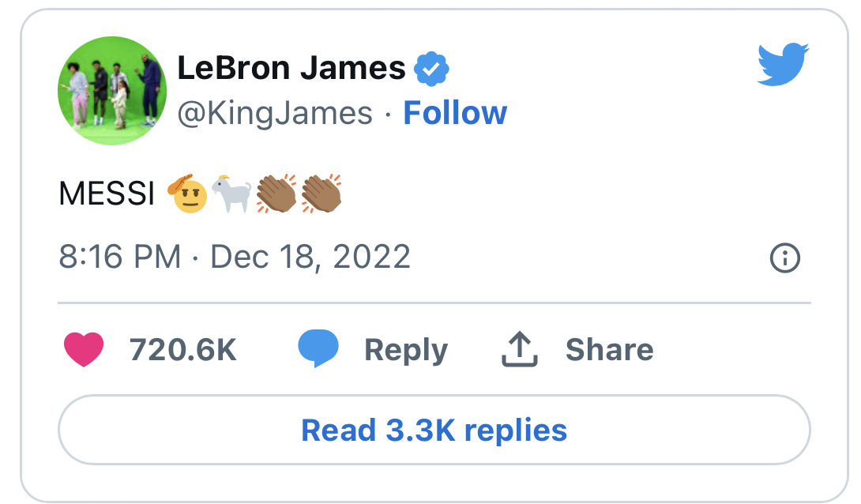
Task: Read 3.3K replies button
Action: tap(434, 430)
